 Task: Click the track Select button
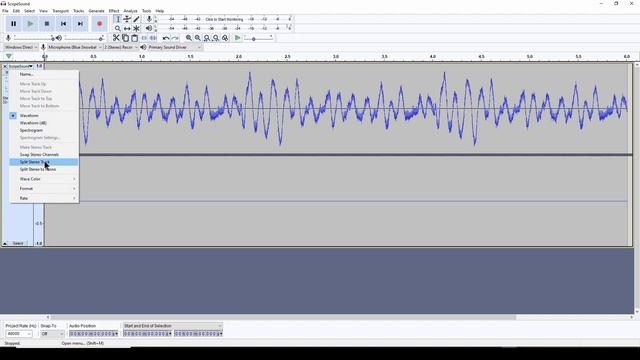pos(18,243)
